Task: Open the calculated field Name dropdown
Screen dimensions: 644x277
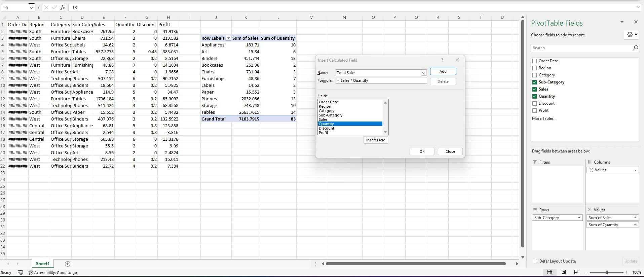Action: pyautogui.click(x=424, y=73)
